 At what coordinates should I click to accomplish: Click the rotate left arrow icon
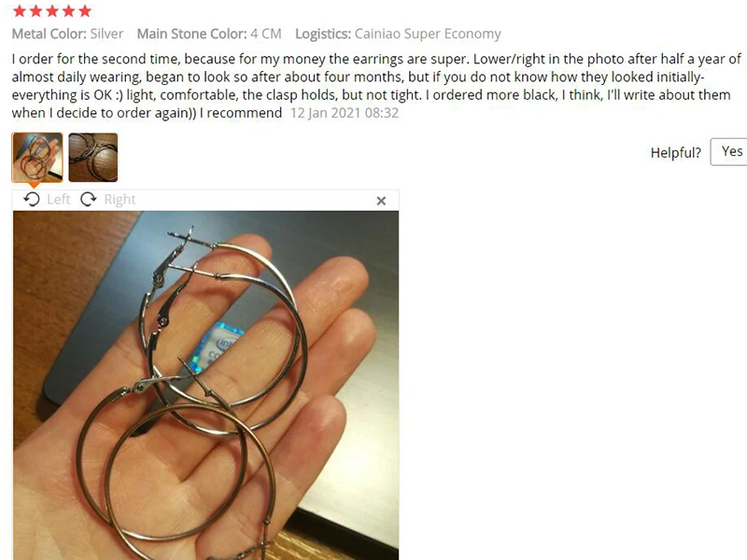click(32, 199)
